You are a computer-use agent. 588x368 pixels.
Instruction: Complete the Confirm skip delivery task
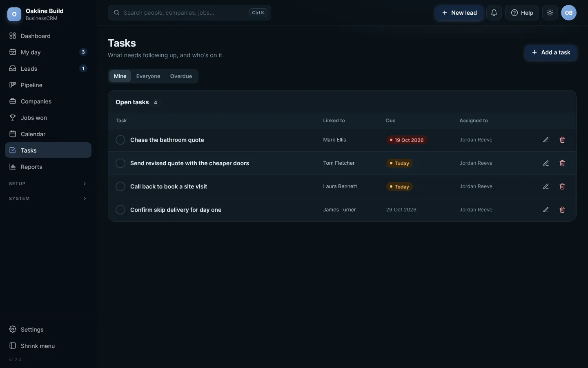(120, 210)
